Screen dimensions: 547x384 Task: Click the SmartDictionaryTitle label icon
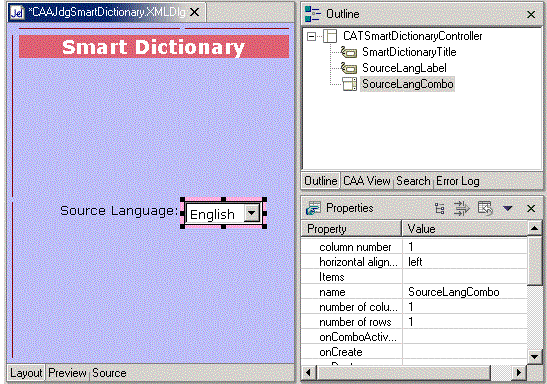point(349,52)
